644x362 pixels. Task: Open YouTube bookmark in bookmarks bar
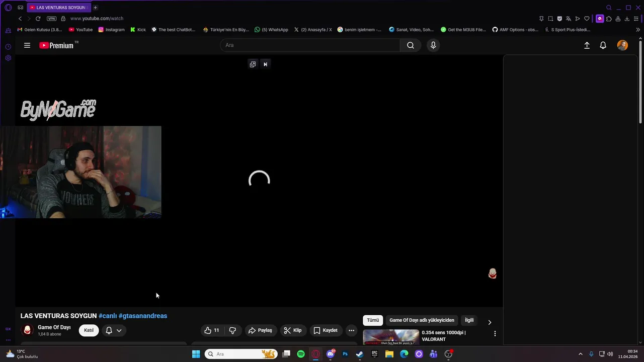(x=80, y=30)
